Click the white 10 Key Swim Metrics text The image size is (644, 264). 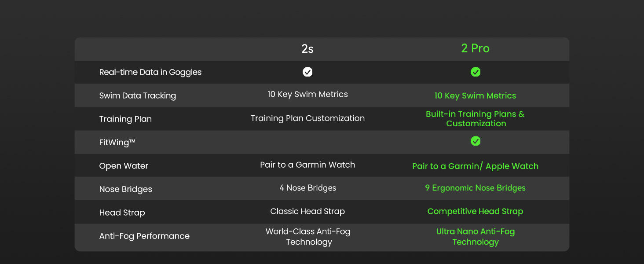click(x=307, y=94)
